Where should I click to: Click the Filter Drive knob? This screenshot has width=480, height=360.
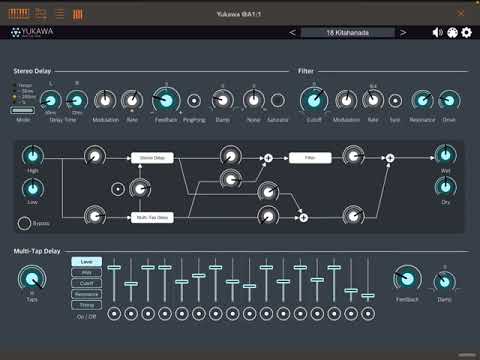pyautogui.click(x=449, y=100)
